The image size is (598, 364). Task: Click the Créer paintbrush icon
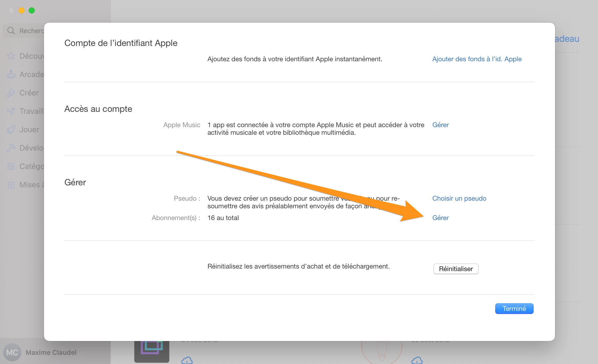click(x=11, y=93)
